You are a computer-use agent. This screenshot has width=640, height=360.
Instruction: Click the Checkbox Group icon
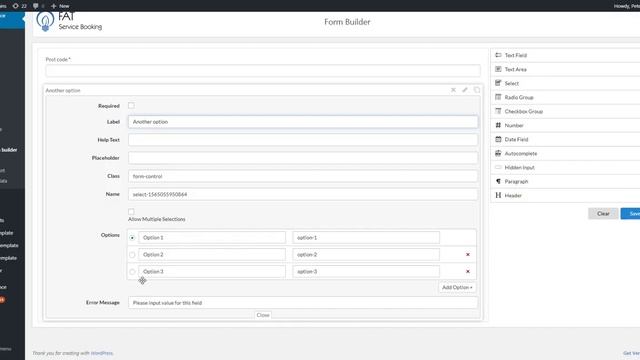[x=498, y=111]
